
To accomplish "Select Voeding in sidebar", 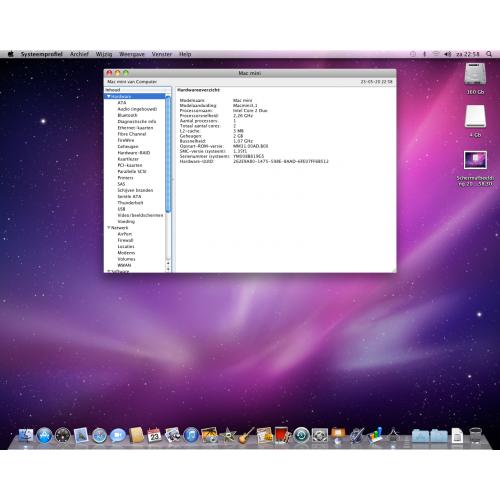I will 126,222.
